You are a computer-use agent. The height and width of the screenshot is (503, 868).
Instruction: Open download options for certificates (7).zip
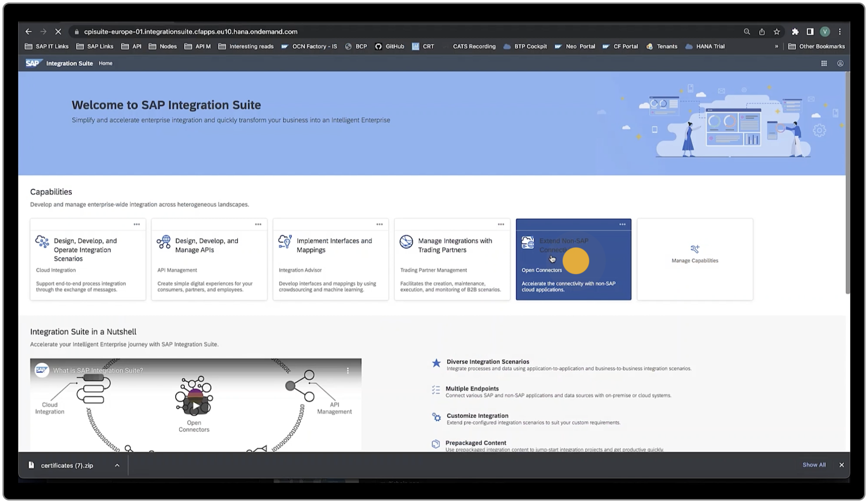click(x=117, y=465)
